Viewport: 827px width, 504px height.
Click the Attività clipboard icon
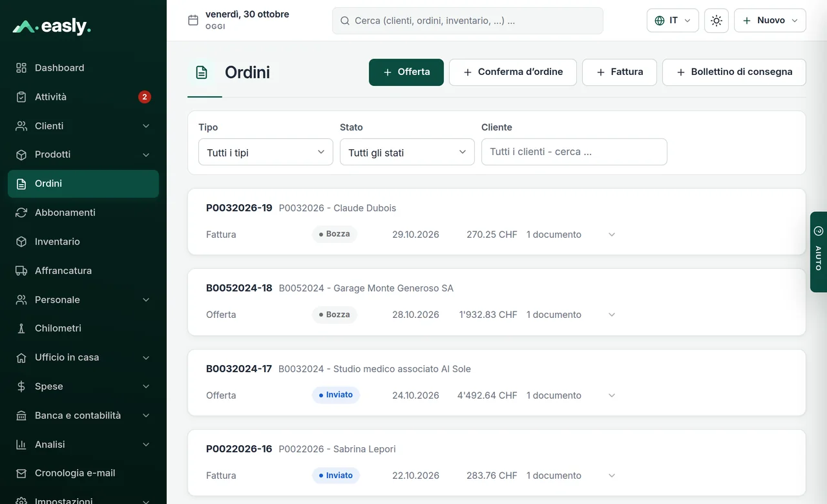21,97
